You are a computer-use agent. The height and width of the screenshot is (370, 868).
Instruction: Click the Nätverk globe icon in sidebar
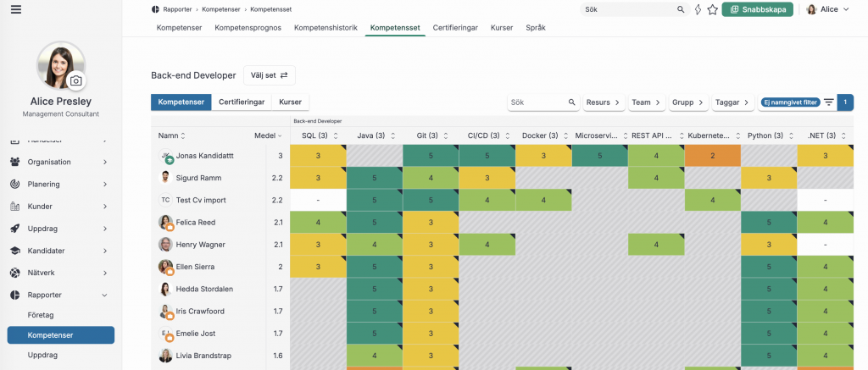(15, 273)
